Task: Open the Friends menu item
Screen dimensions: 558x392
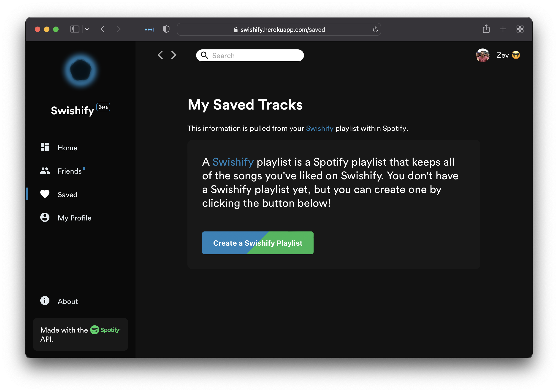Action: [70, 171]
